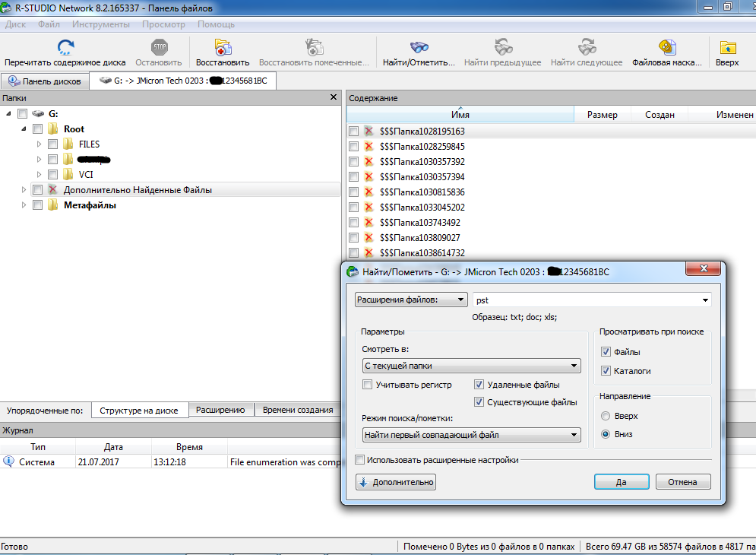Click deleted icon of $$$Папка1030357392

pos(369,161)
